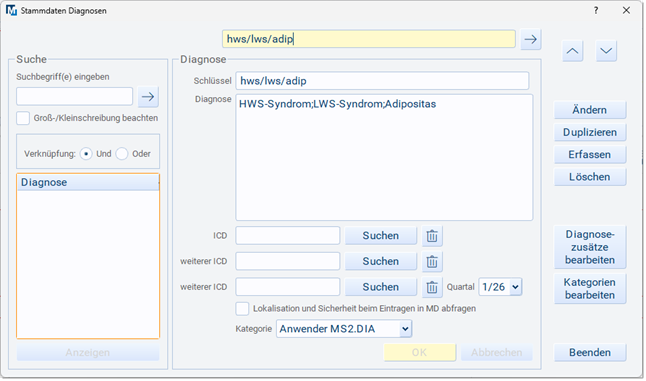
Task: Open the Quartal dropdown showing 1/26
Action: pyautogui.click(x=500, y=287)
